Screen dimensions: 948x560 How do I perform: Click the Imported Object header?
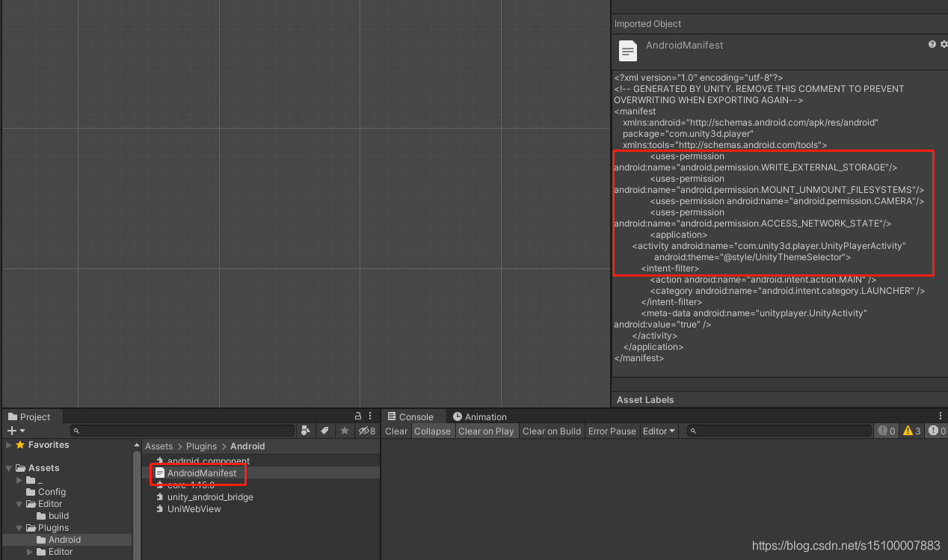click(647, 24)
